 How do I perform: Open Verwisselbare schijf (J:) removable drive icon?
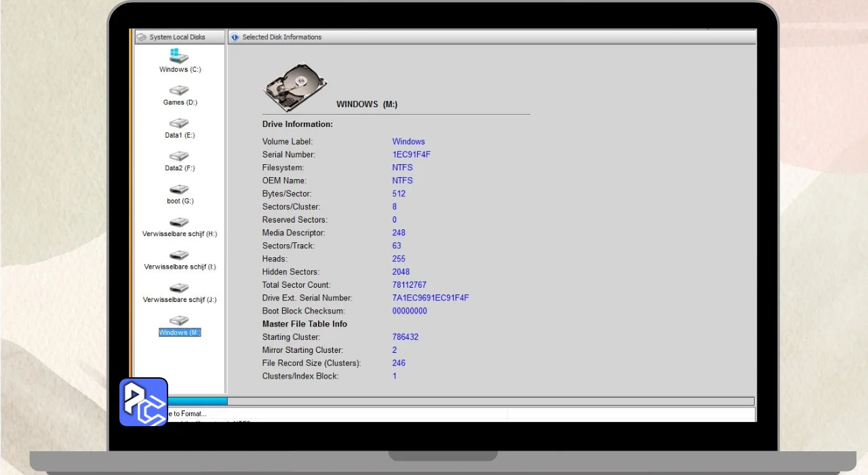(x=179, y=288)
